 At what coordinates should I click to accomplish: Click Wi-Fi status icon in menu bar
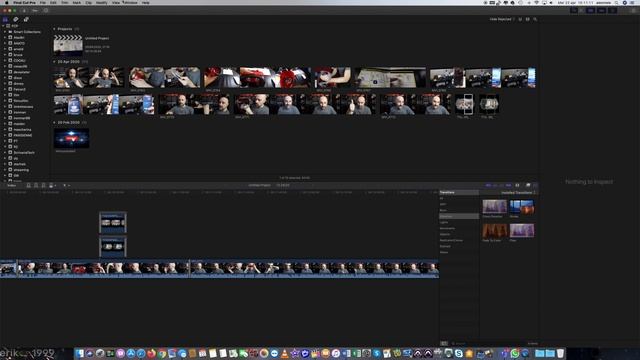536,2
